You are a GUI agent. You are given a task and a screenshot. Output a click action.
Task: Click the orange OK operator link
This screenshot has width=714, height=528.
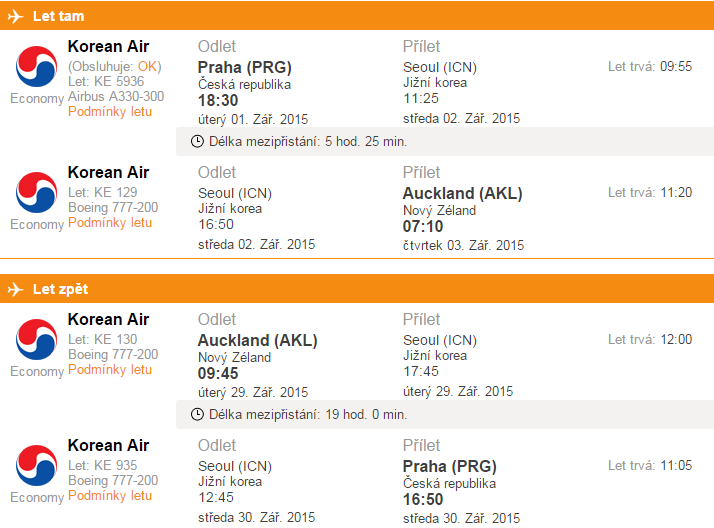pos(147,66)
